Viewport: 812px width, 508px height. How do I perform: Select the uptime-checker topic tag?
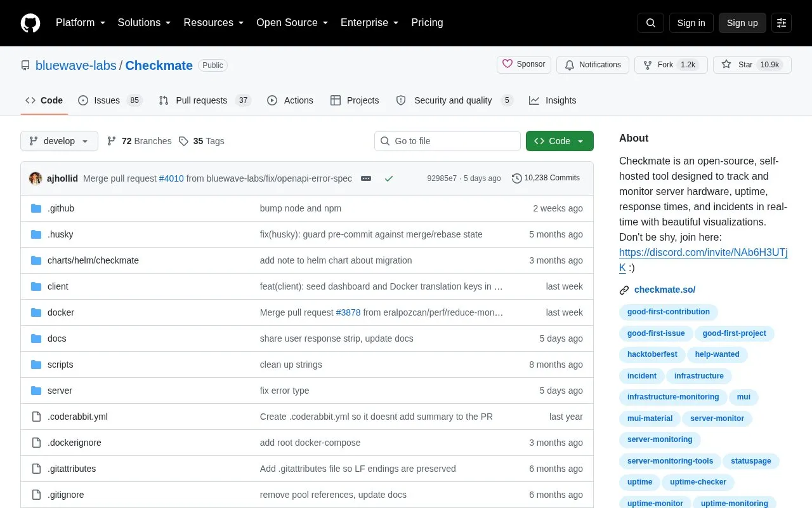pos(698,482)
